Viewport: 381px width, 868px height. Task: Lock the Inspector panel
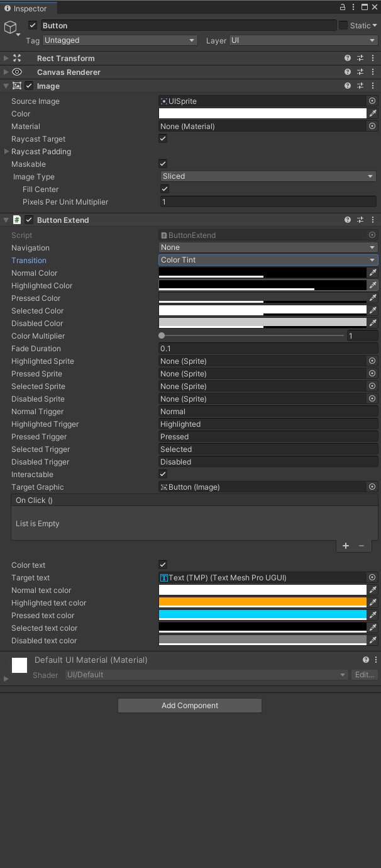343,8
